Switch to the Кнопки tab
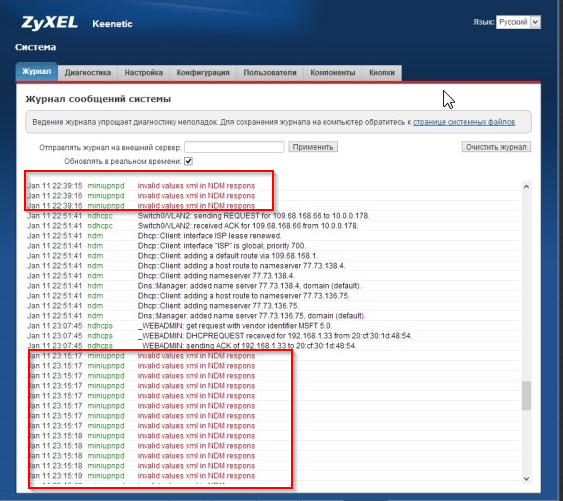This screenshot has width=563, height=501. [x=382, y=73]
